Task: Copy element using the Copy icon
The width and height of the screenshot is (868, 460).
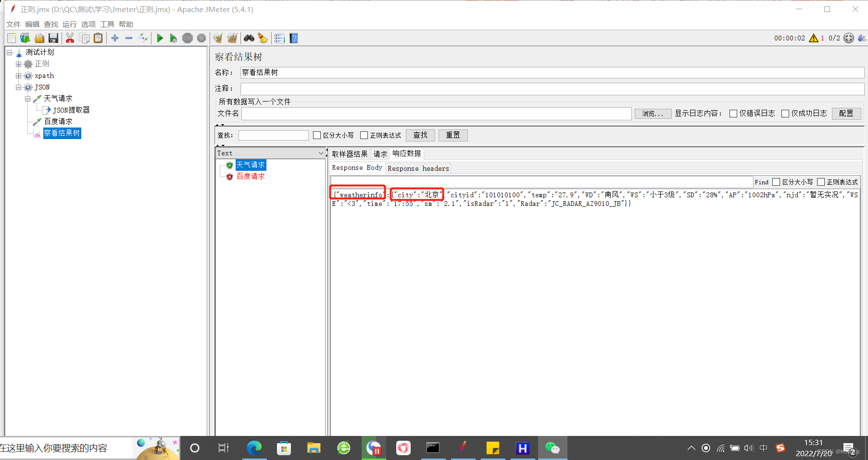Action: pos(84,38)
